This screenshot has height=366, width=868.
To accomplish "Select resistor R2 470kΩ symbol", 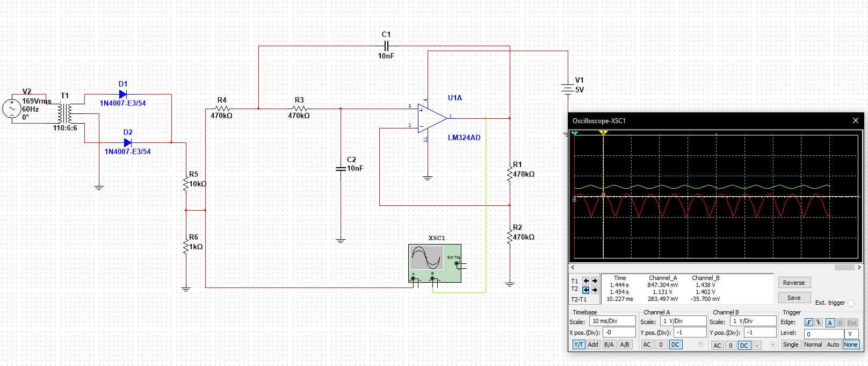I will pos(510,237).
